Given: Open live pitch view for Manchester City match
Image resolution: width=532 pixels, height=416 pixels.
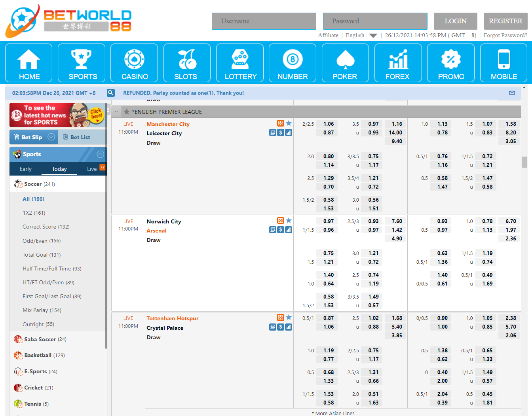Looking at the screenshot, I should 280,123.
